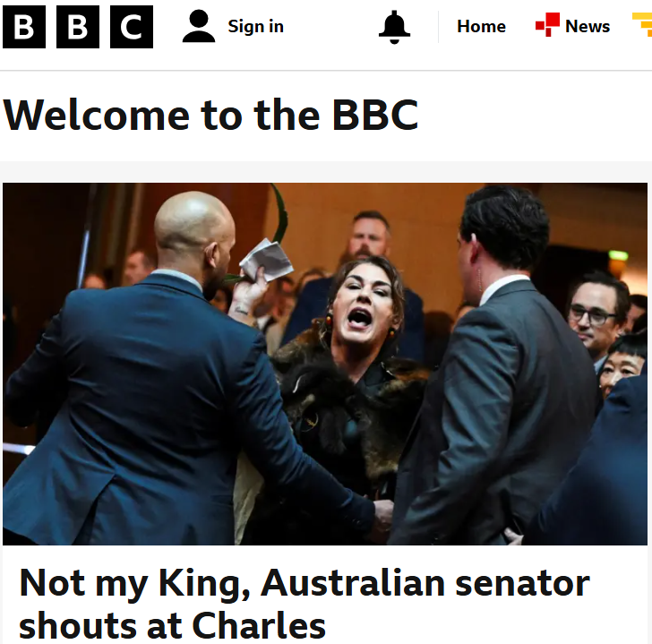Image resolution: width=652 pixels, height=644 pixels.
Task: Open the lead story photo
Action: tap(325, 364)
